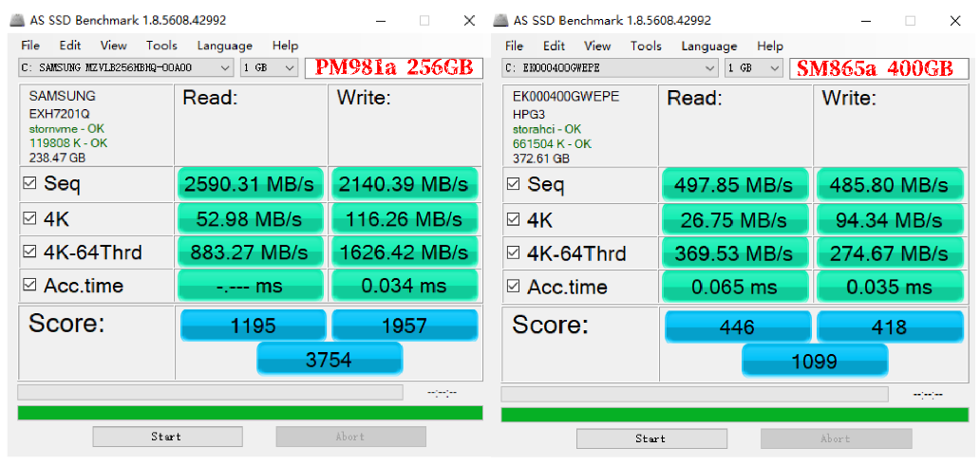Open Tools menu in right window

click(646, 46)
